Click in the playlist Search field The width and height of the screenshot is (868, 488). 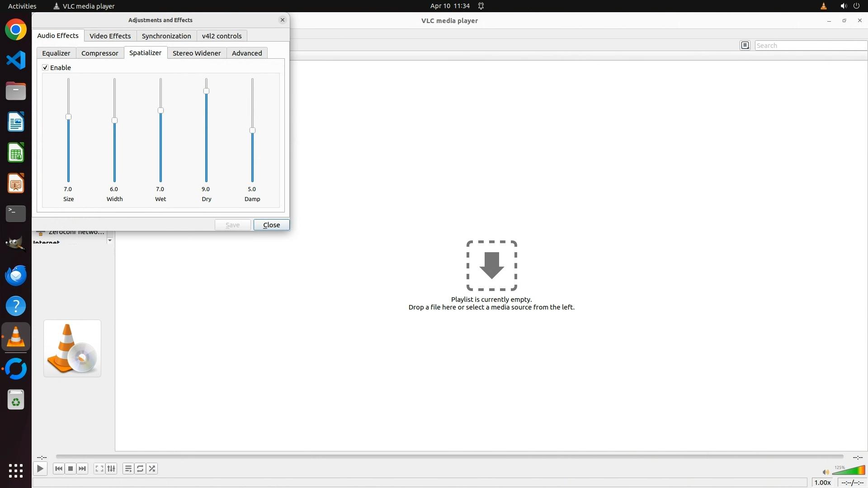809,45
